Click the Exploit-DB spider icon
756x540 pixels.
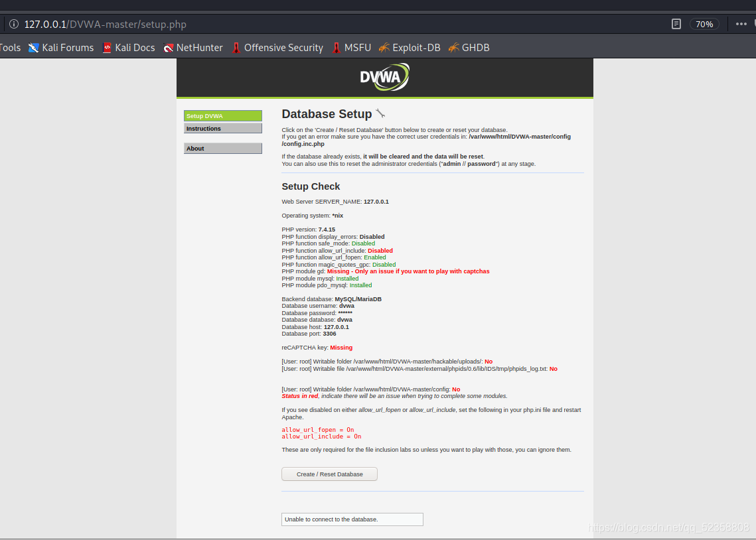pos(384,48)
